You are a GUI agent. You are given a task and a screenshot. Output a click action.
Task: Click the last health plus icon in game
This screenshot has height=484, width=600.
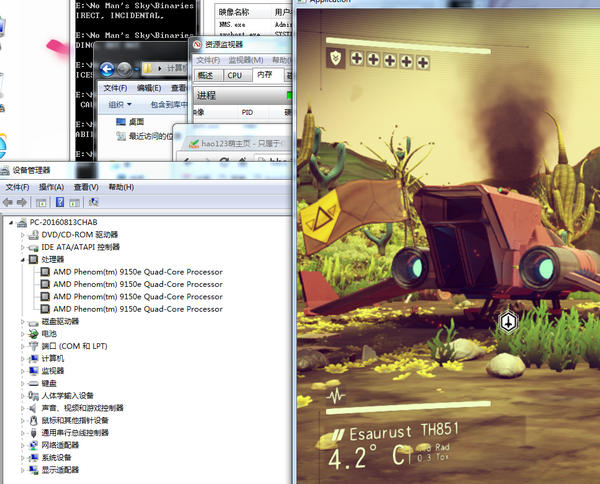[x=423, y=62]
